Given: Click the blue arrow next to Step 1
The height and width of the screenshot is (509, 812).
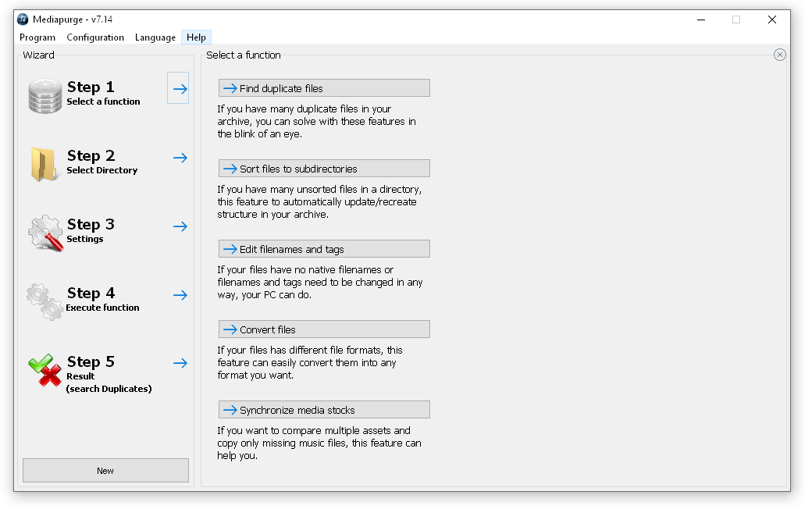Looking at the screenshot, I should pyautogui.click(x=180, y=89).
